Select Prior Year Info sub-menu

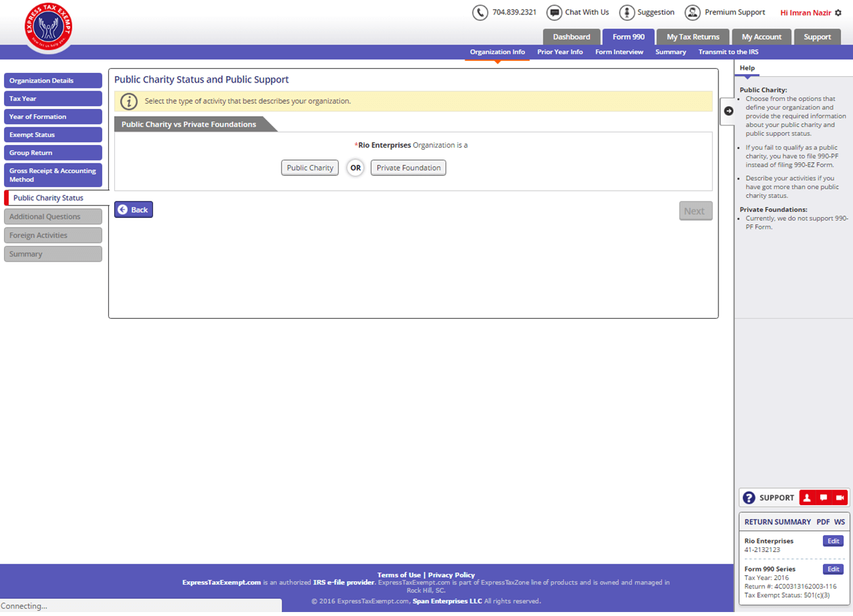tap(560, 52)
